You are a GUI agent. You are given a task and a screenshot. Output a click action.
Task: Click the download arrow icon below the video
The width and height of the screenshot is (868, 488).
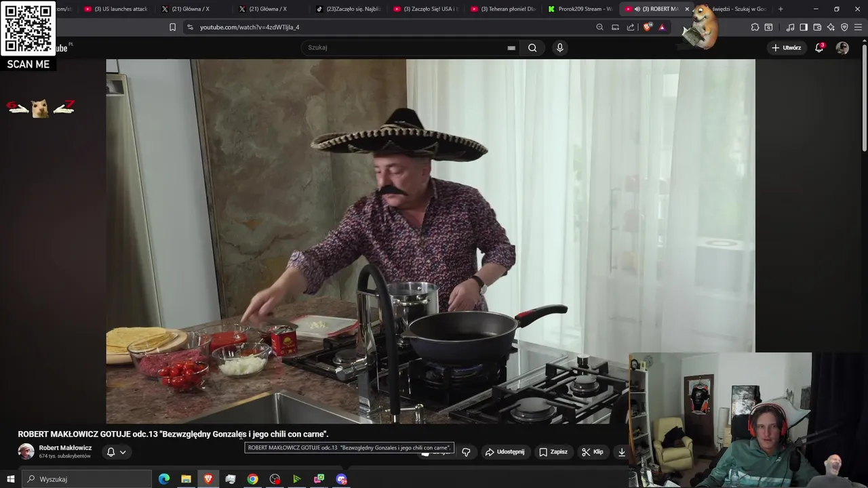[x=622, y=452]
